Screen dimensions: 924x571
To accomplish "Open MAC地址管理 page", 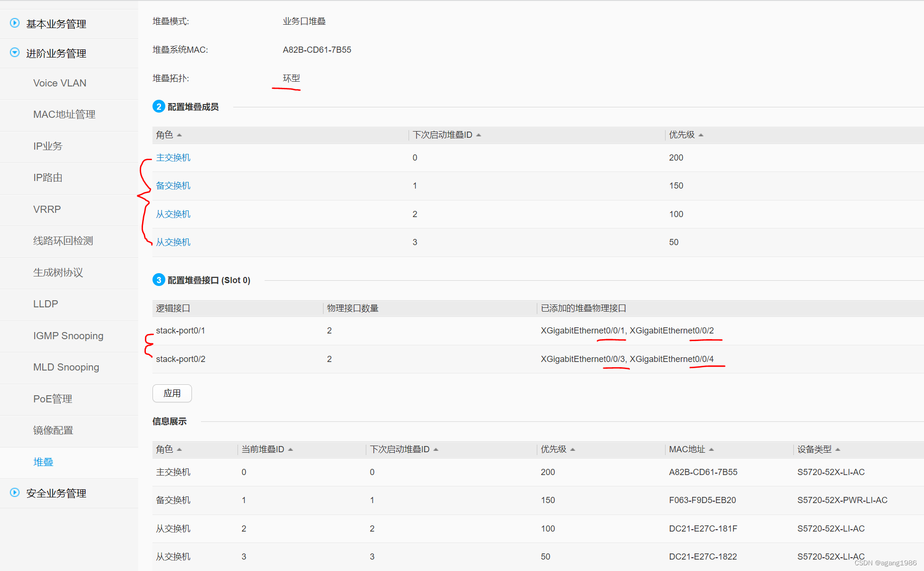I will click(64, 114).
